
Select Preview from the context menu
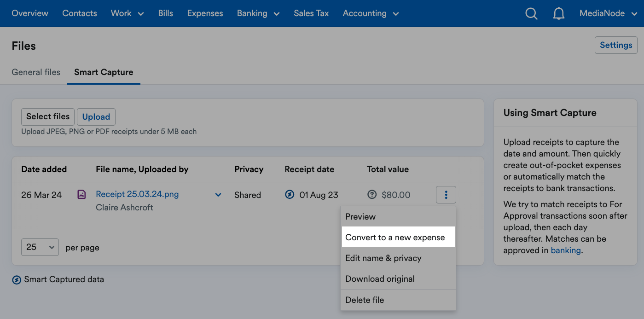coord(360,216)
